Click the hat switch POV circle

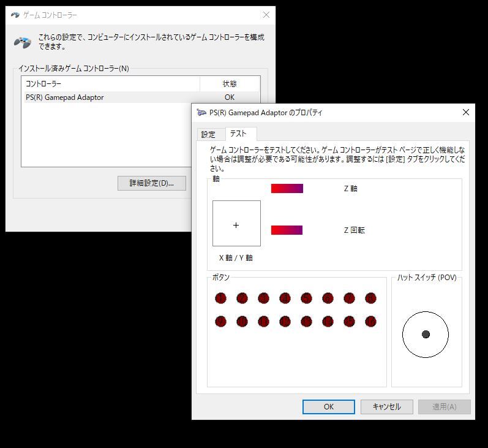point(426,334)
